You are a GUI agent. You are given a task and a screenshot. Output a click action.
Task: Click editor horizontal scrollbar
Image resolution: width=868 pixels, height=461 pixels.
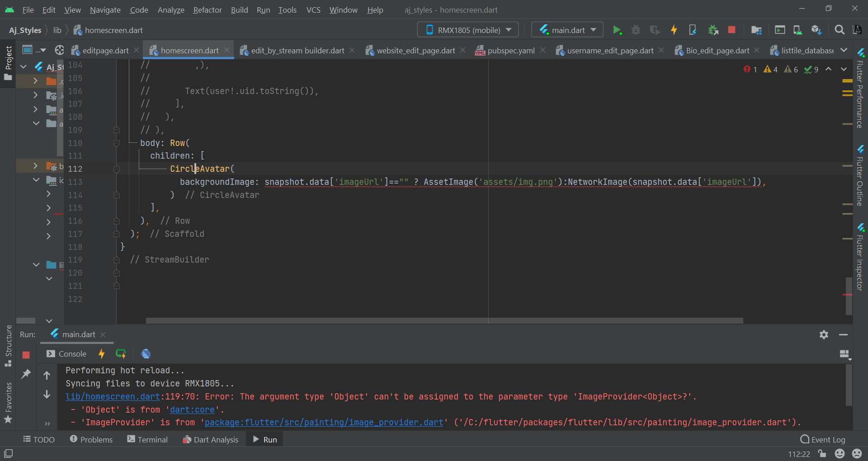click(444, 320)
